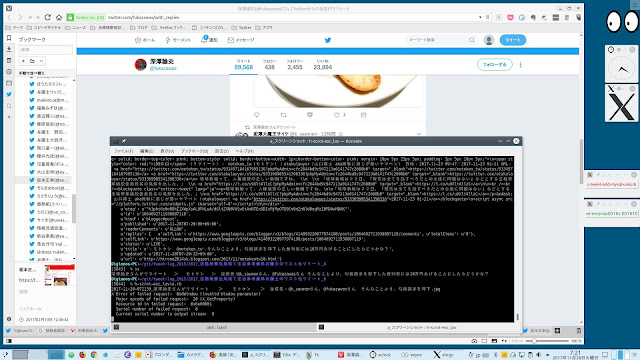Screen dimensions: 640x360
Task: Open Twitter Messages nav link
Action: [x=241, y=40]
